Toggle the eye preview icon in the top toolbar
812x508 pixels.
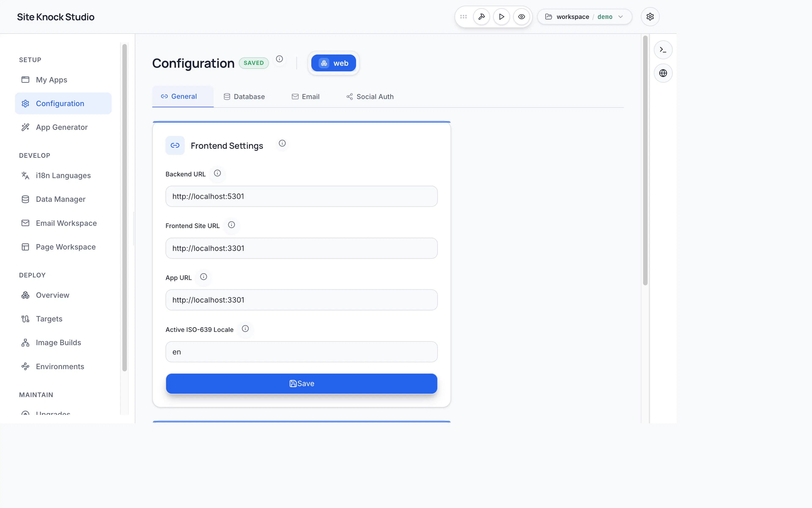tap(521, 17)
